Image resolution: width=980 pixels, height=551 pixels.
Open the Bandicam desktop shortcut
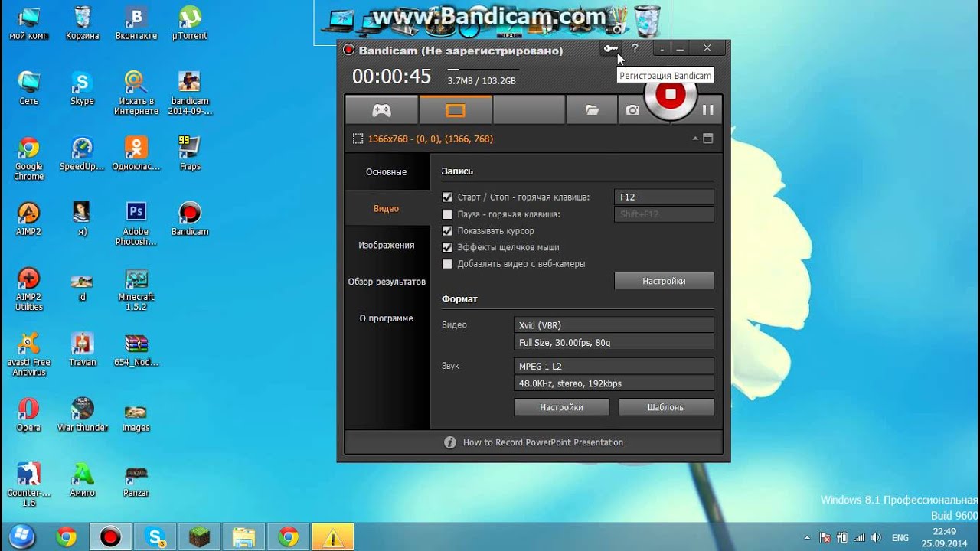pos(190,218)
